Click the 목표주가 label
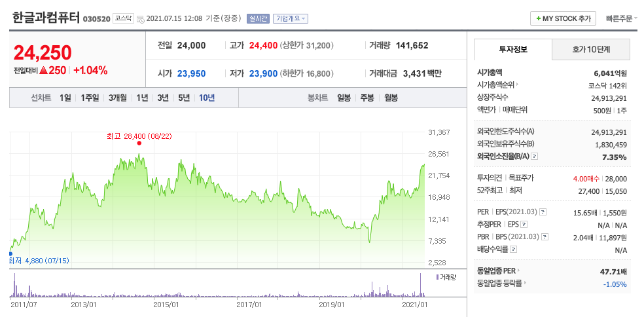The width and height of the screenshot is (644, 317). coord(521,178)
